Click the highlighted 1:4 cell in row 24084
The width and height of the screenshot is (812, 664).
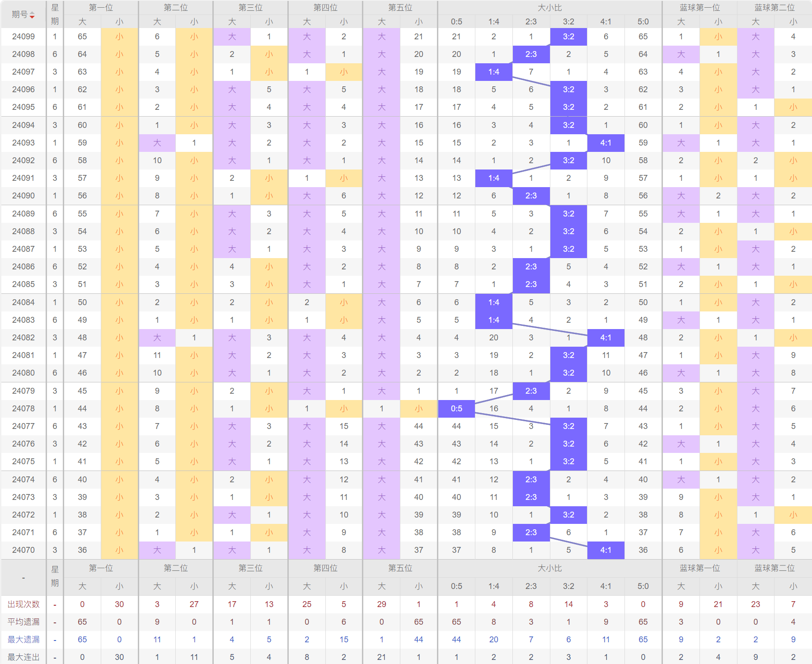494,302
